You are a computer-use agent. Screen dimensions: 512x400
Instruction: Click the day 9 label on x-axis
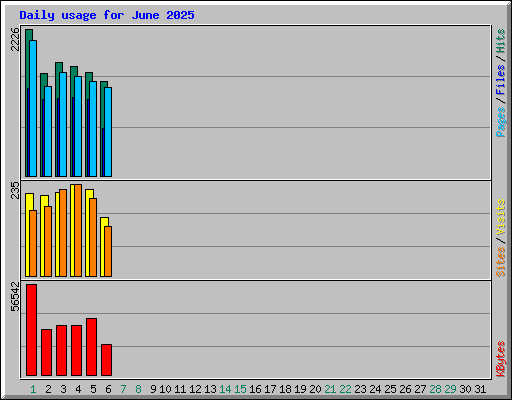pyautogui.click(x=153, y=389)
